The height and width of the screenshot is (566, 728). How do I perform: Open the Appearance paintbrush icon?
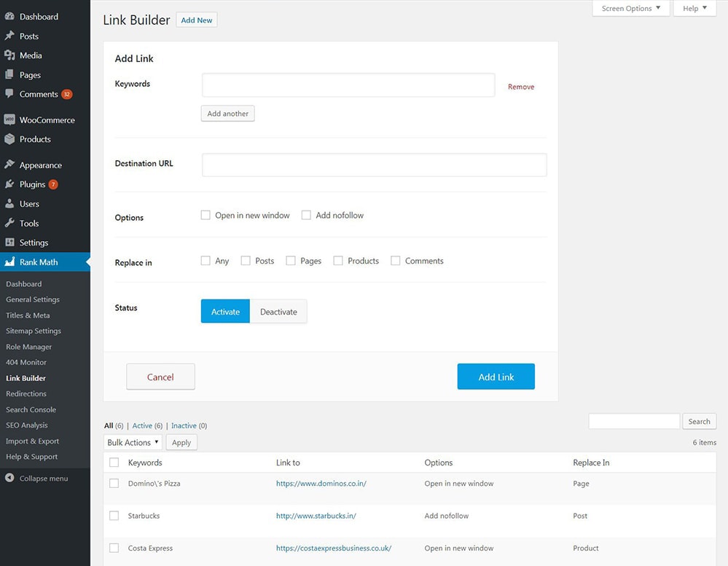9,165
